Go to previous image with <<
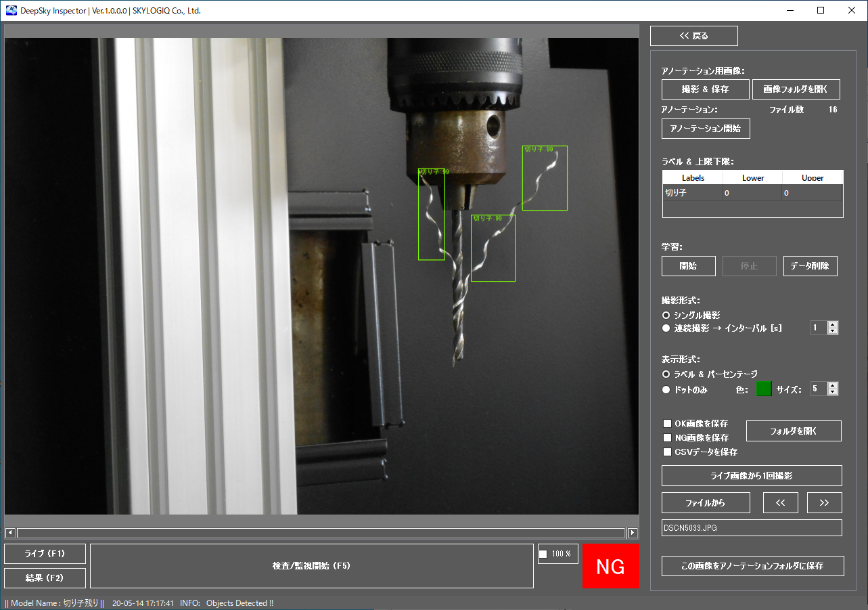868x610 pixels. (781, 503)
